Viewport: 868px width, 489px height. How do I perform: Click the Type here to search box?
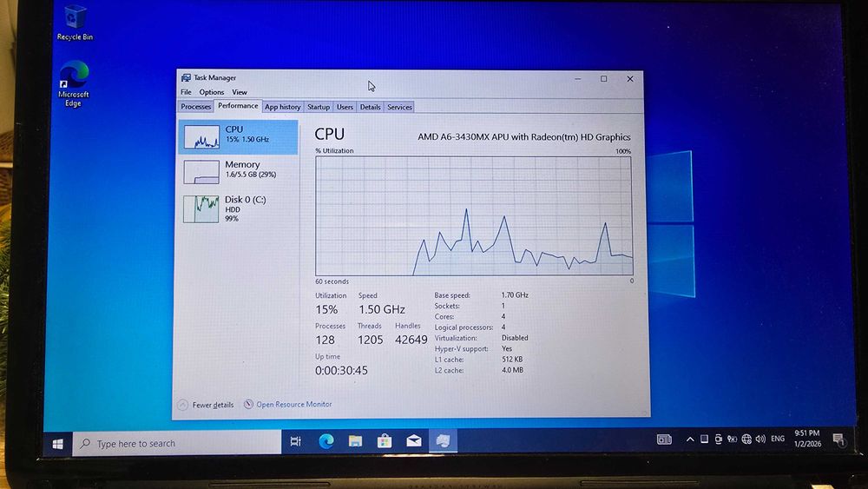click(x=177, y=444)
